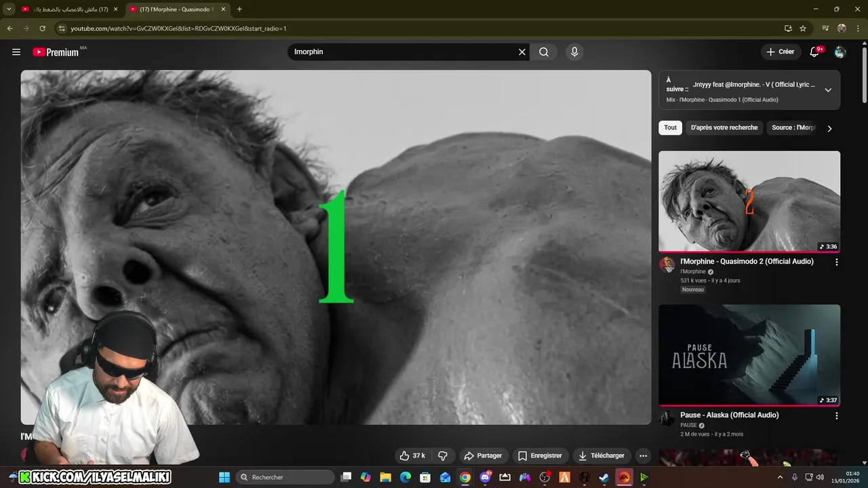Save video with Enregistrer button
The height and width of the screenshot is (488, 868).
540,455
